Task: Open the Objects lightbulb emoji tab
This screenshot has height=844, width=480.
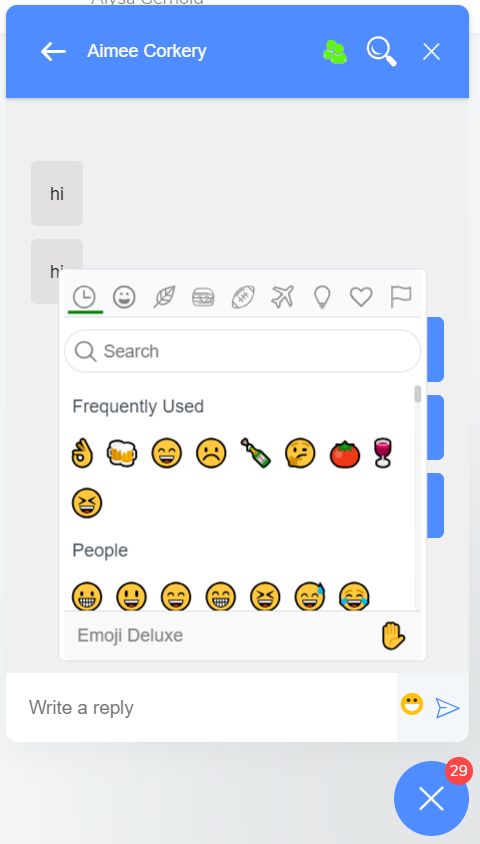Action: (322, 297)
